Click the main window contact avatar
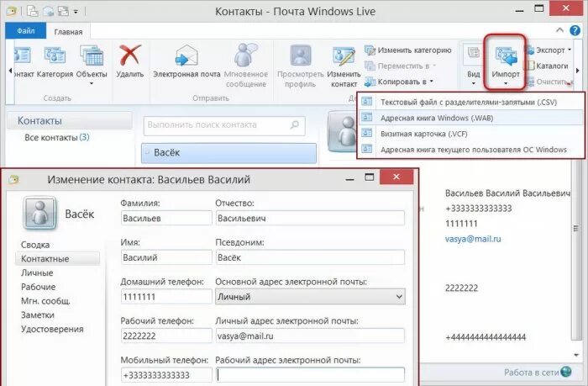 [342, 132]
